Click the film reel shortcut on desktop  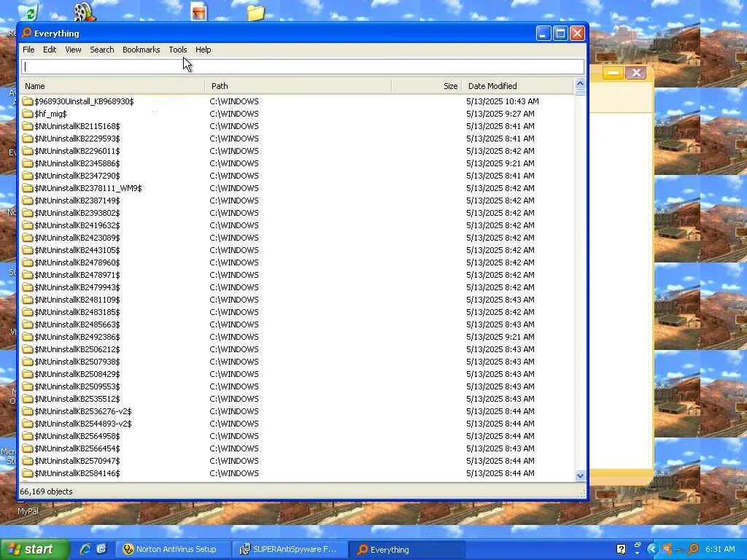(x=84, y=12)
